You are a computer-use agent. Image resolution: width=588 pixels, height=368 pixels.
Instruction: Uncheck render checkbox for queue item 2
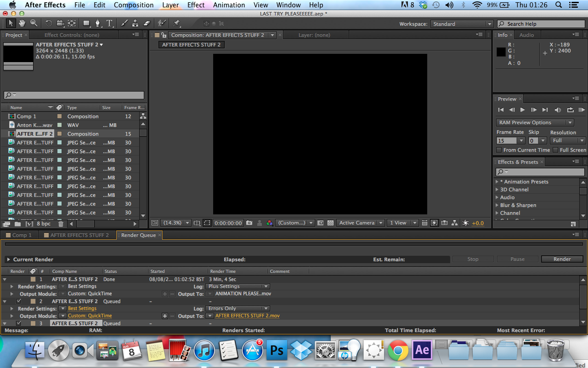pyautogui.click(x=19, y=301)
